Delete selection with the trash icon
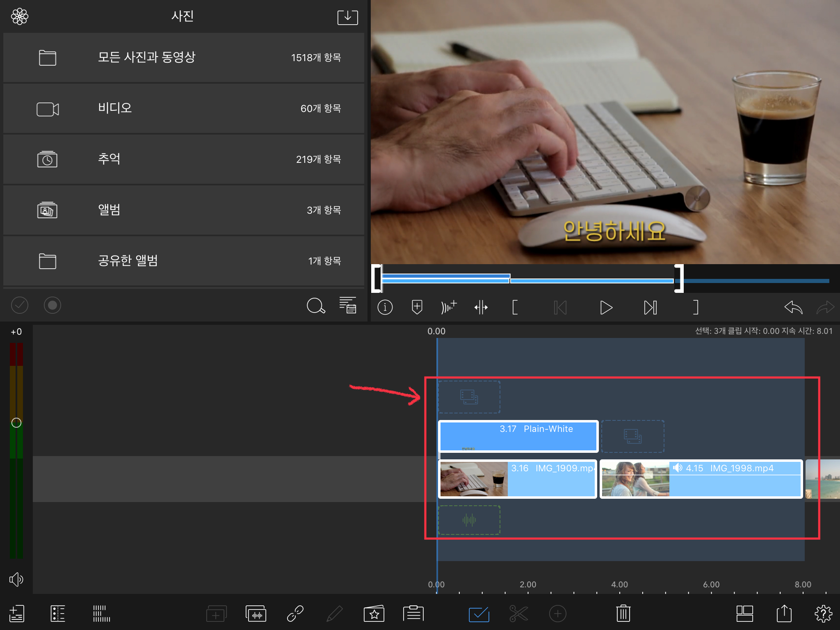Image resolution: width=840 pixels, height=630 pixels. pos(623,614)
